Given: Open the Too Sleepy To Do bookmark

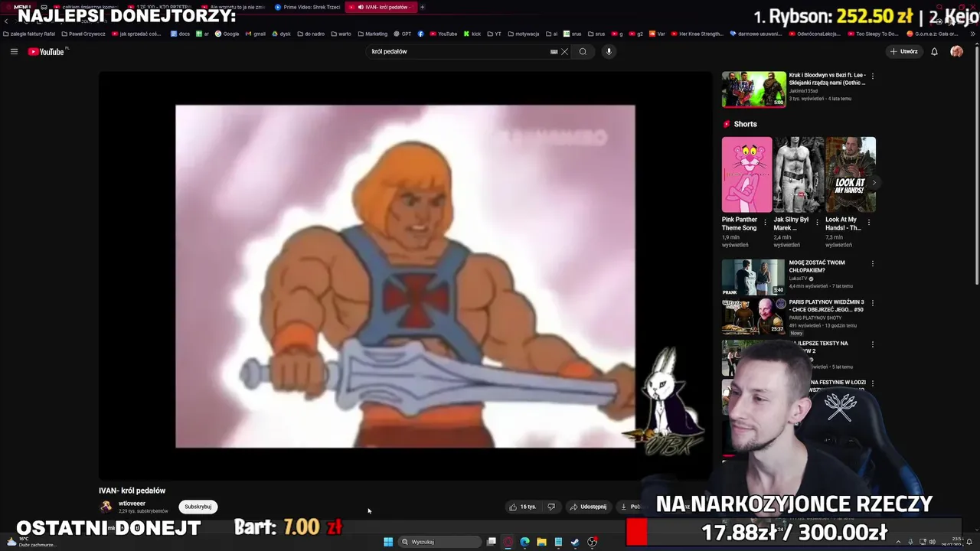Looking at the screenshot, I should 872,34.
